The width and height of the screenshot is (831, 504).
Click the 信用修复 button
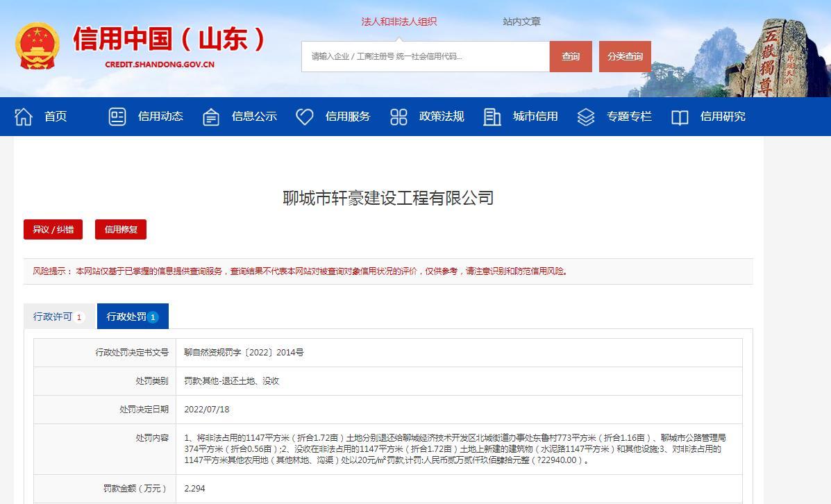click(x=121, y=230)
